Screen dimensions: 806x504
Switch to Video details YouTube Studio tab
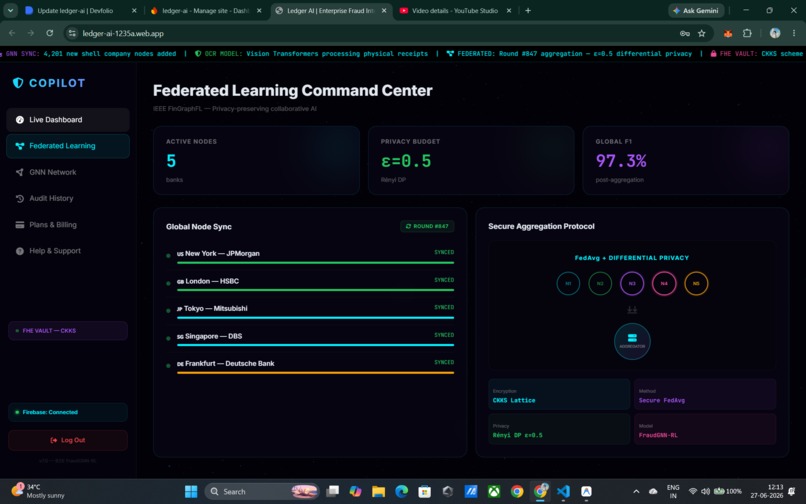pyautogui.click(x=454, y=10)
